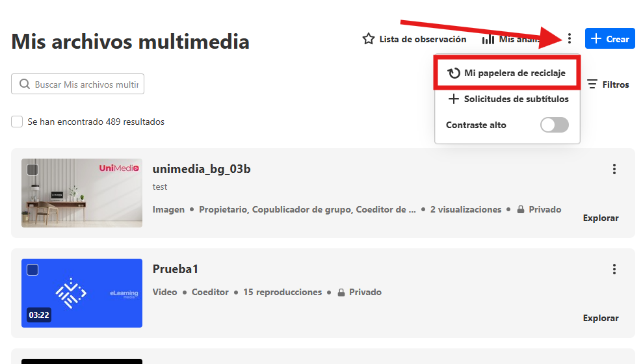Image resolution: width=643 pixels, height=364 pixels.
Task: Click the '15 reproducciones' text
Action: pos(283,292)
